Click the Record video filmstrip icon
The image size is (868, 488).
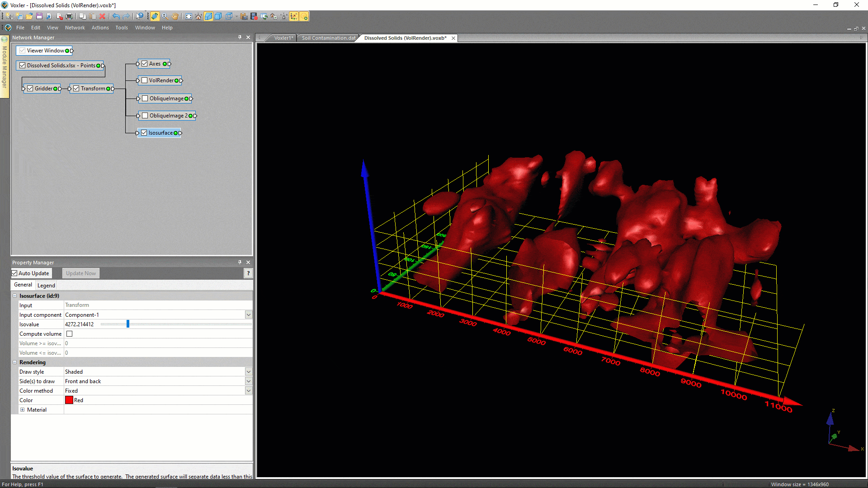pos(254,16)
